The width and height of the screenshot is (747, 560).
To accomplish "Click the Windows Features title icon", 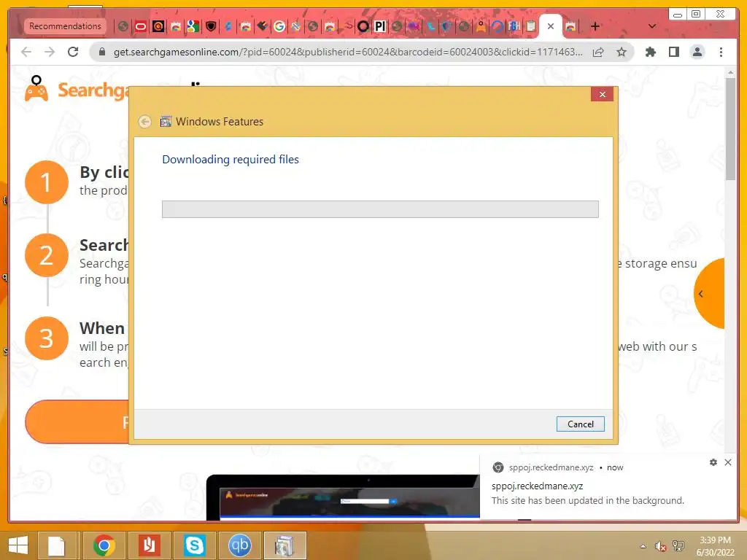I will tap(166, 122).
